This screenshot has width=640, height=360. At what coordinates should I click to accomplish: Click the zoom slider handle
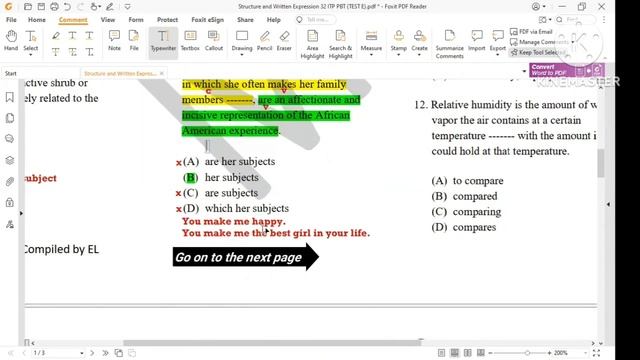[527, 353]
